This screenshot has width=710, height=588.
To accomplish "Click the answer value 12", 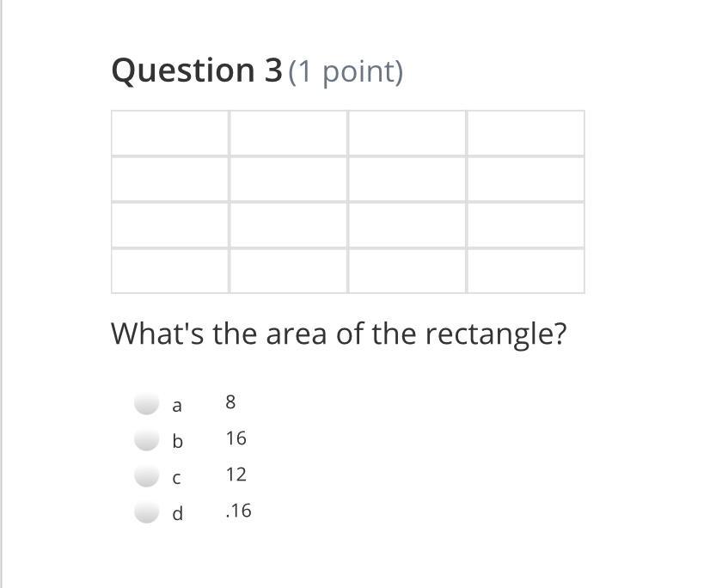I will coord(236,475).
